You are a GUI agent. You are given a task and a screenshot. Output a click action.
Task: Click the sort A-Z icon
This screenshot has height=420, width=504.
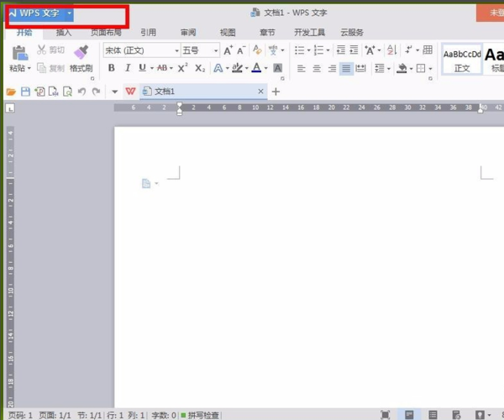coord(391,50)
